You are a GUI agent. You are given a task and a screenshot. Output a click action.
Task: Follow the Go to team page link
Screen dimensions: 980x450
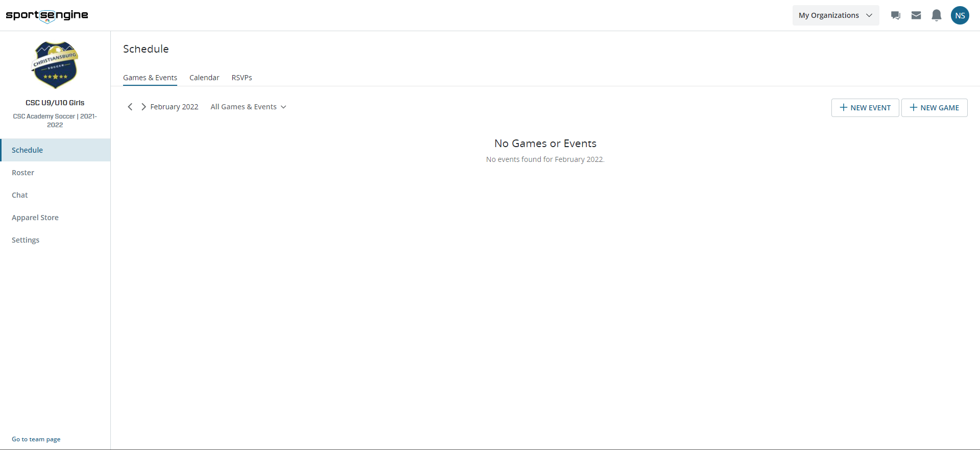pos(36,439)
